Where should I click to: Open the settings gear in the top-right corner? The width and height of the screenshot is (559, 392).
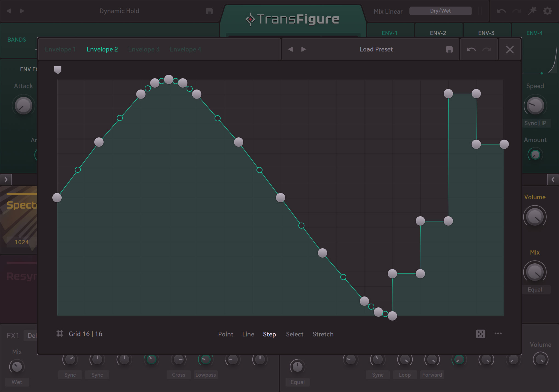547,11
